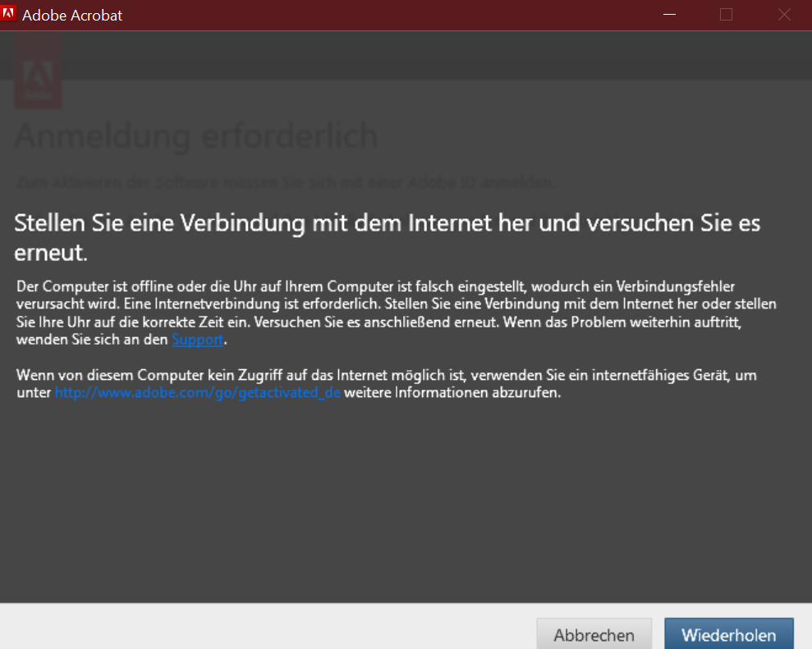Click the Adobe Acrobat logo in the title bar

[9, 14]
